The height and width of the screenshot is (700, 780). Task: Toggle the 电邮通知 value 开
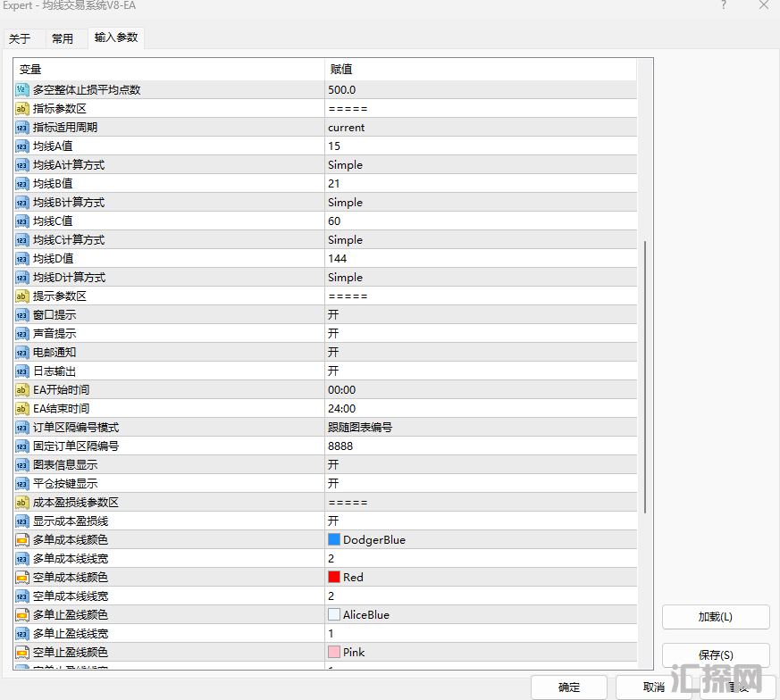point(333,352)
